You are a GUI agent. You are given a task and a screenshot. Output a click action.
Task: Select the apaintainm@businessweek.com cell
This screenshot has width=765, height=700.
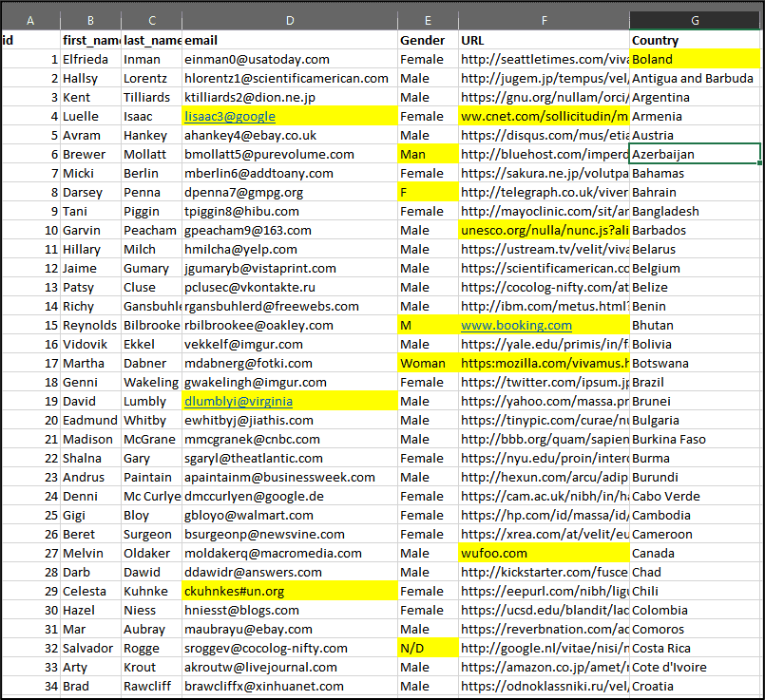290,478
